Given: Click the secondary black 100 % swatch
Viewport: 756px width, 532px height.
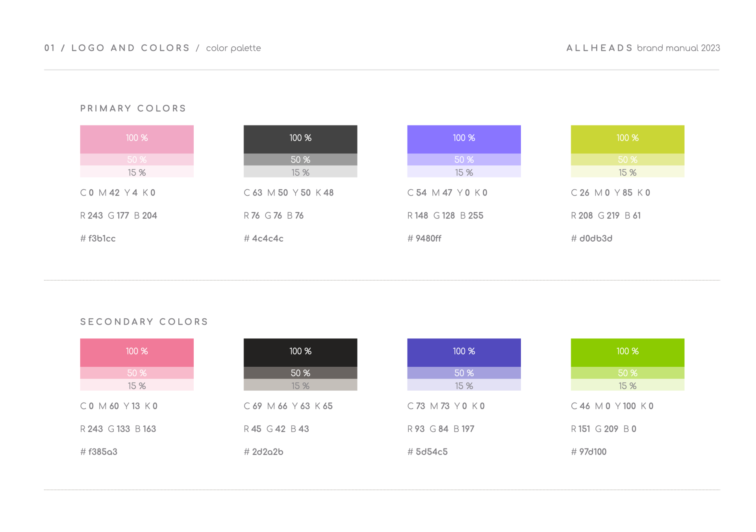Looking at the screenshot, I should pyautogui.click(x=300, y=352).
